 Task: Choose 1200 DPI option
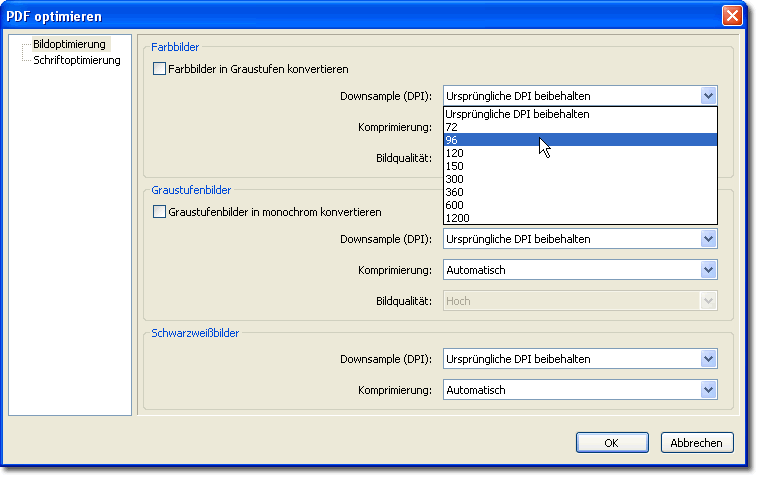click(580, 218)
